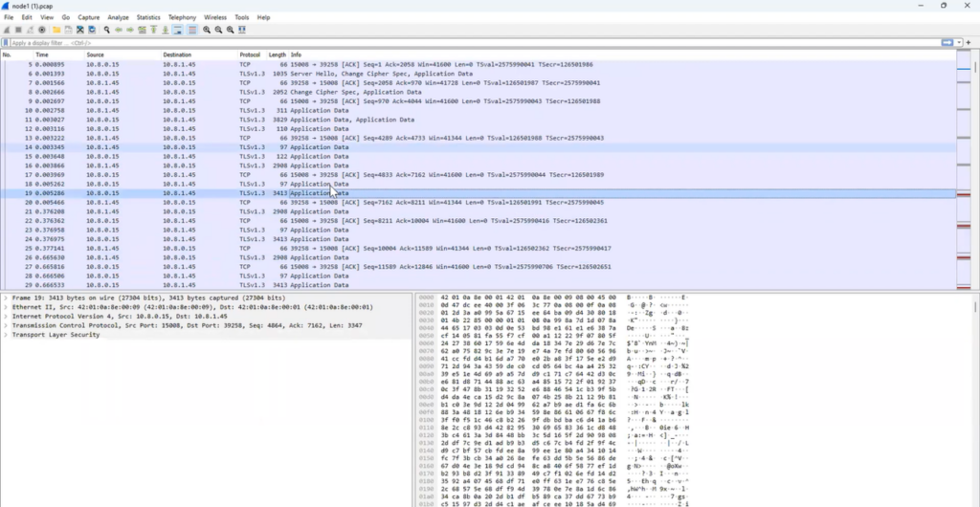
Task: Toggle auto scroll during live capture
Action: pyautogui.click(x=177, y=30)
